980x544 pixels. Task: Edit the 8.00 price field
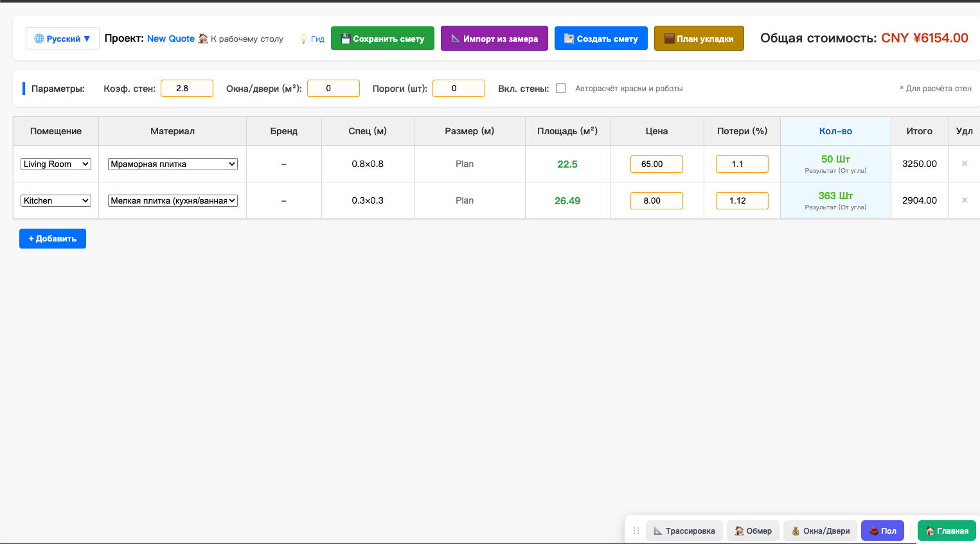[x=657, y=200]
